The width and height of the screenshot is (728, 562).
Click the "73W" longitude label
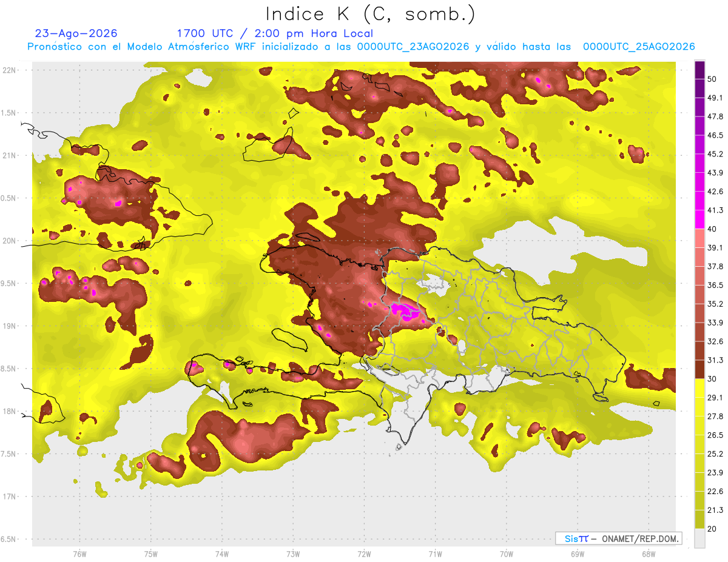(x=293, y=554)
